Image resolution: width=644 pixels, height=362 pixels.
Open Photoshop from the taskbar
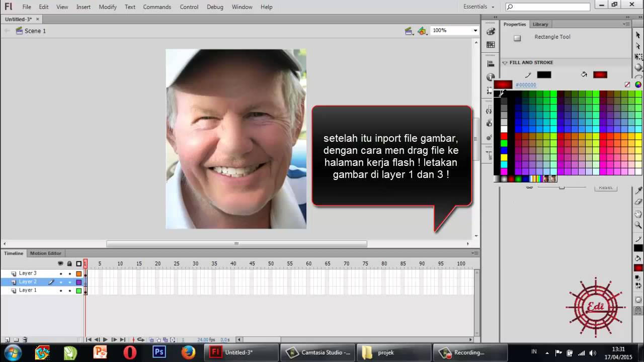159,352
